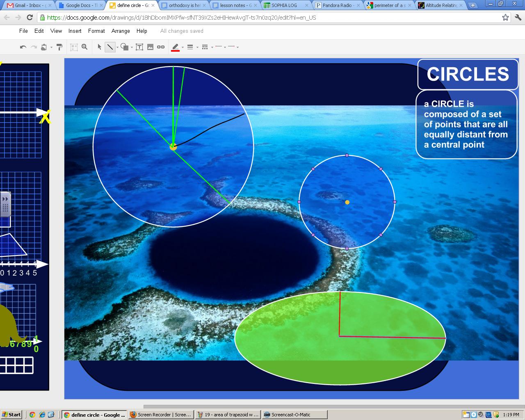The height and width of the screenshot is (420, 525).
Task: Expand the Line dash dropdown arrow
Action: click(x=212, y=48)
